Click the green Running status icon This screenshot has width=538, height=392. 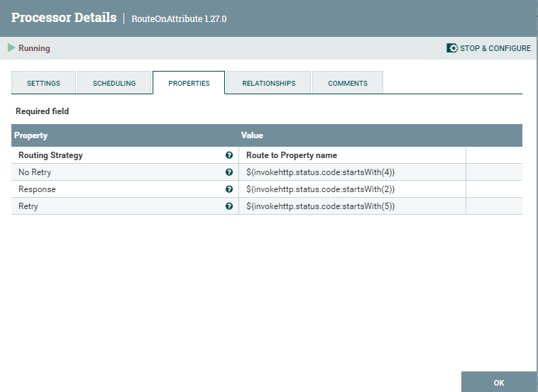[x=11, y=48]
